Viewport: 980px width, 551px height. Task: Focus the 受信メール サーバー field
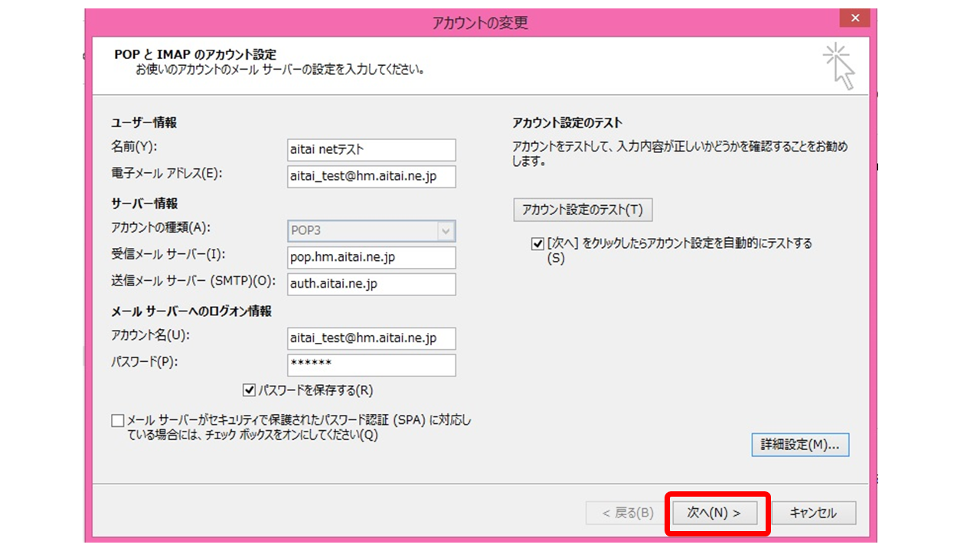[x=371, y=257]
